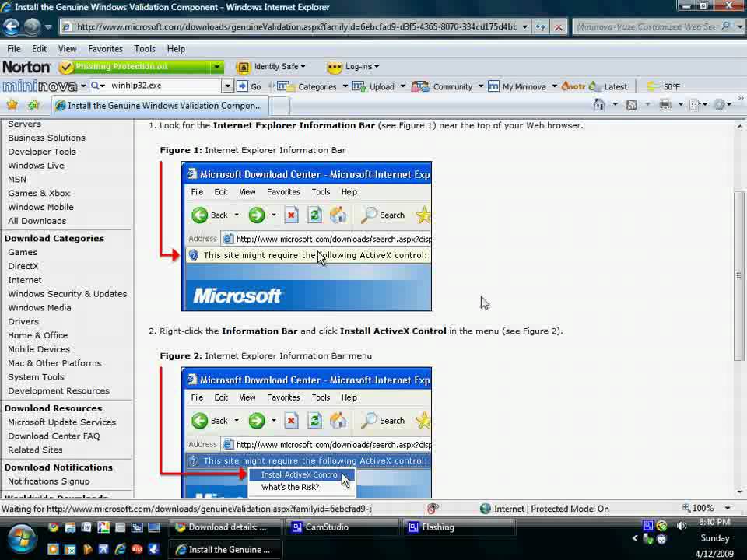747x560 pixels.
Task: Open the All Downloads link
Action: pyautogui.click(x=37, y=220)
